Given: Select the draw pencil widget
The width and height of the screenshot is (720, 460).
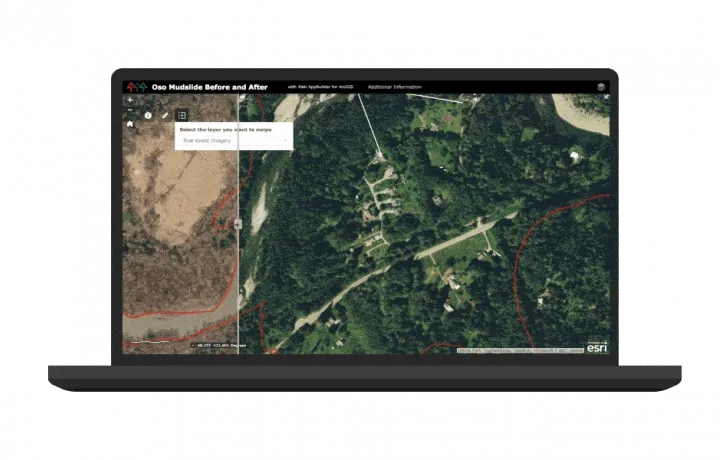Looking at the screenshot, I should pyautogui.click(x=165, y=116).
